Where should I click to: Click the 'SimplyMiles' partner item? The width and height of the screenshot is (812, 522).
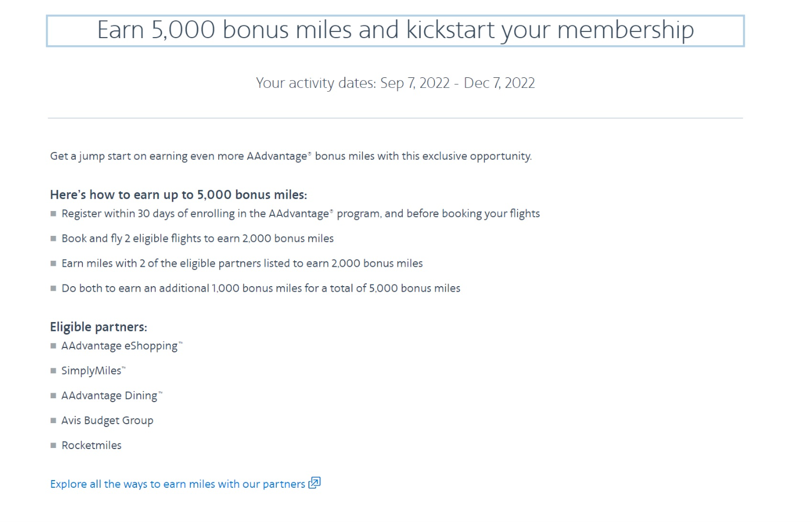[93, 371]
